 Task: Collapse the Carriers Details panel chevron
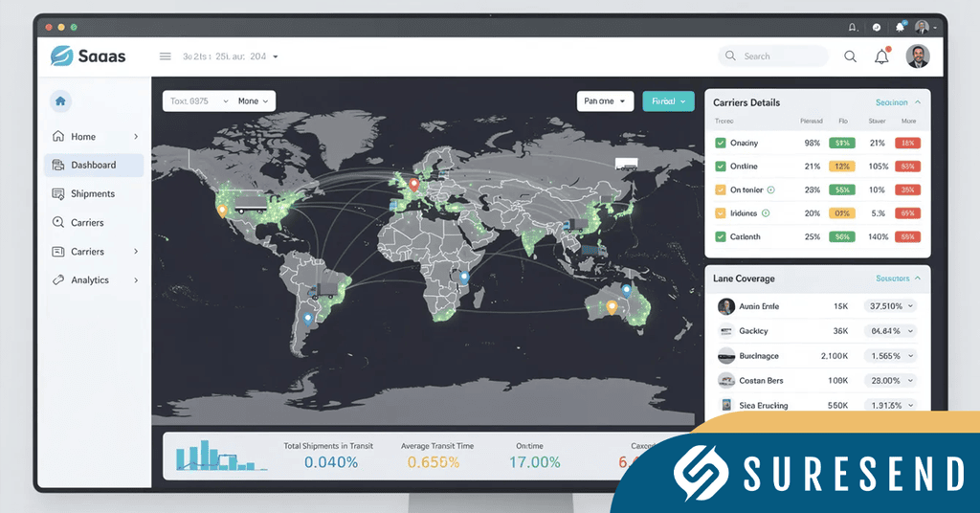(x=918, y=101)
